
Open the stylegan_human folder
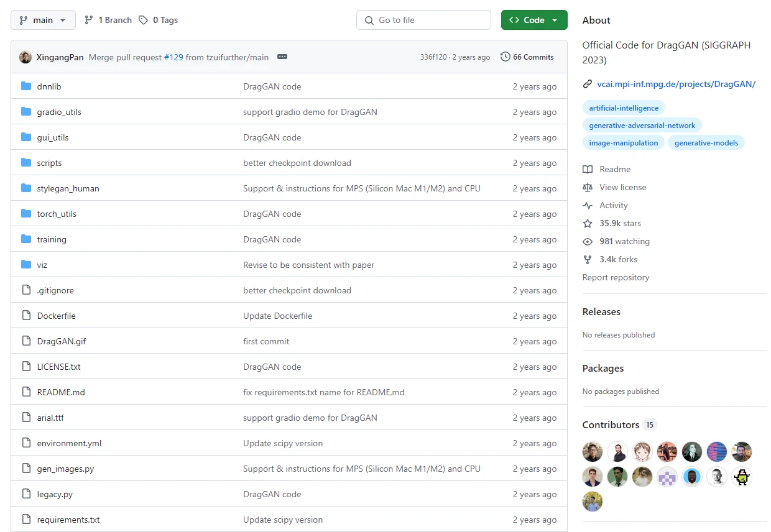coord(68,188)
